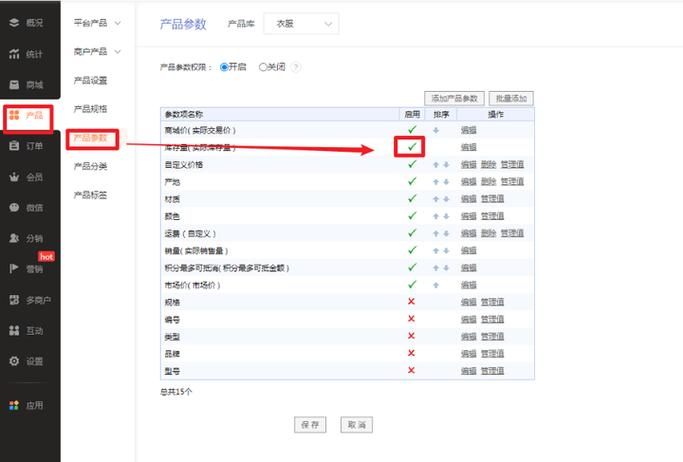Toggle enabled checkmark for 材质 row

click(412, 199)
